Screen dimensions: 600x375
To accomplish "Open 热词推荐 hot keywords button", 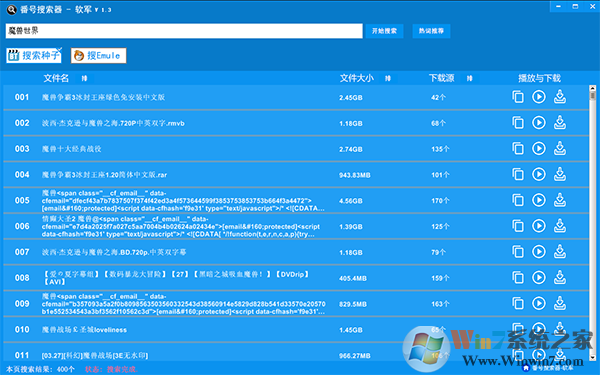I will (x=431, y=31).
